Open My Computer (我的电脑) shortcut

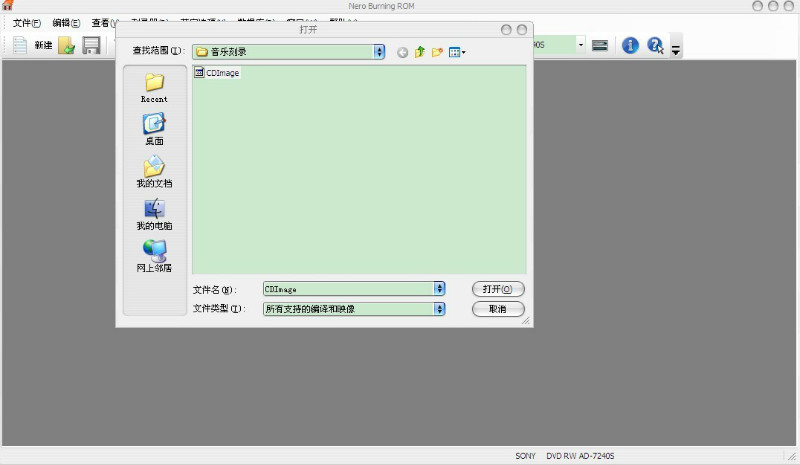coord(154,214)
